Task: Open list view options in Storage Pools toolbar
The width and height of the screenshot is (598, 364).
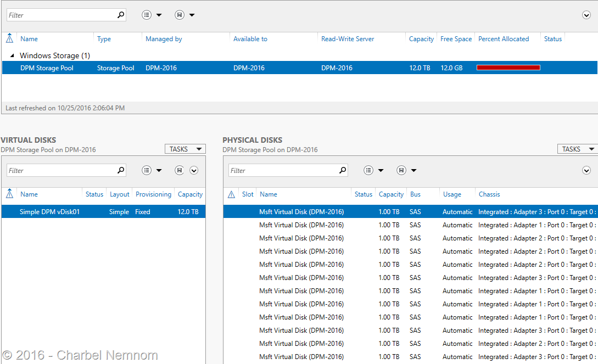Action: click(x=147, y=15)
